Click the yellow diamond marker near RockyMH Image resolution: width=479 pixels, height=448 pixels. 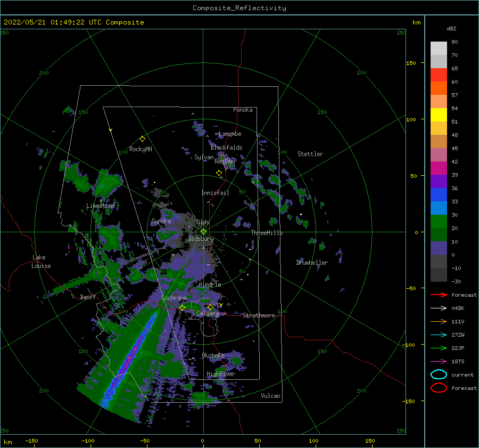point(142,139)
